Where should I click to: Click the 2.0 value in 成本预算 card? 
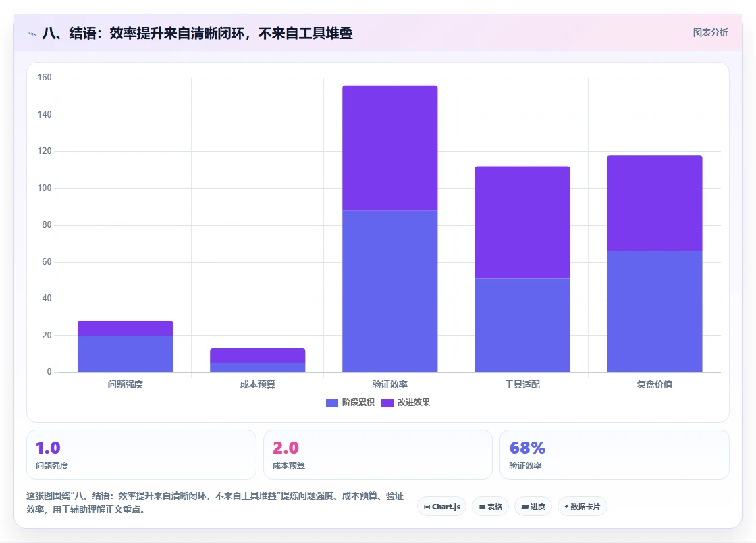pos(286,448)
